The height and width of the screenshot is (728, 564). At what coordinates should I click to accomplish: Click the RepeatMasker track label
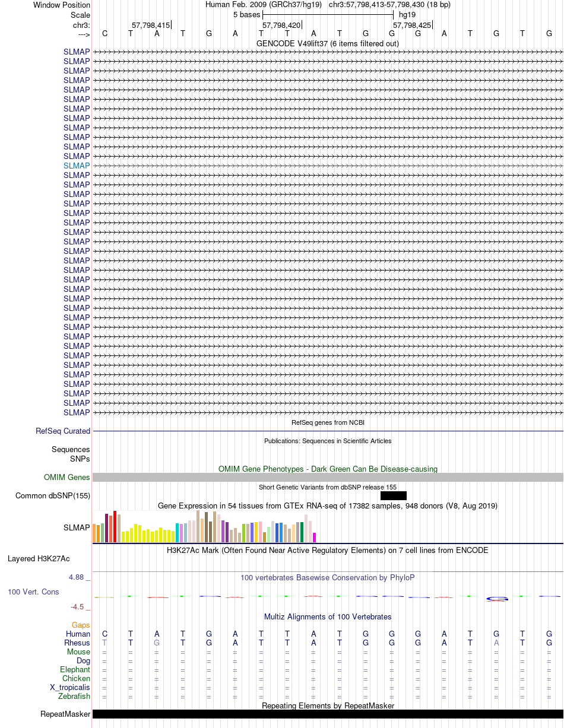click(65, 714)
